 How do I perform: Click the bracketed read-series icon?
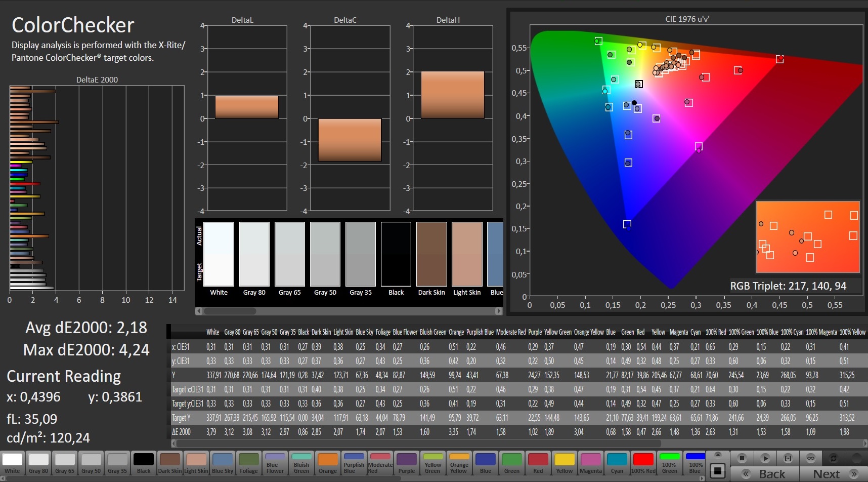(x=788, y=458)
